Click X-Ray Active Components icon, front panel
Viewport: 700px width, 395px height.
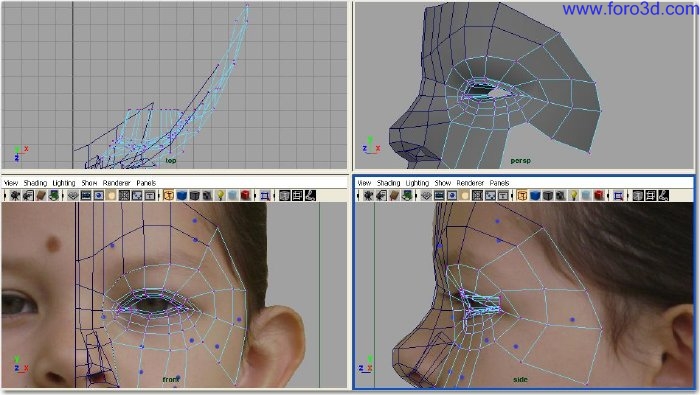[x=297, y=195]
